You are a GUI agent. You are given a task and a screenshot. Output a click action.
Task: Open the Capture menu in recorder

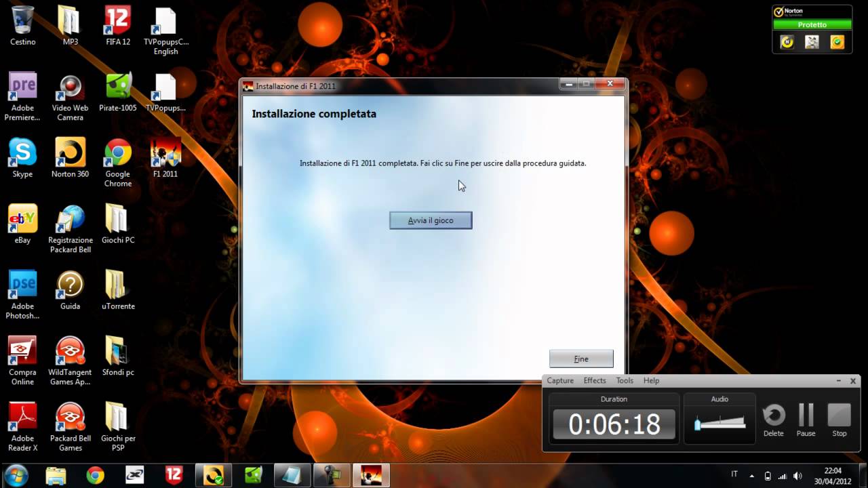coord(560,381)
